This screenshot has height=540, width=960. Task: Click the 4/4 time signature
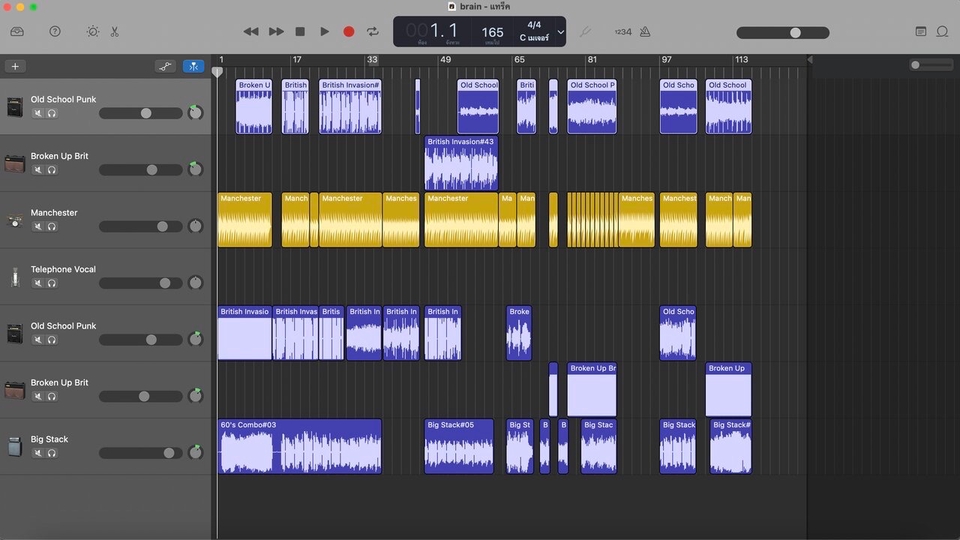point(534,25)
